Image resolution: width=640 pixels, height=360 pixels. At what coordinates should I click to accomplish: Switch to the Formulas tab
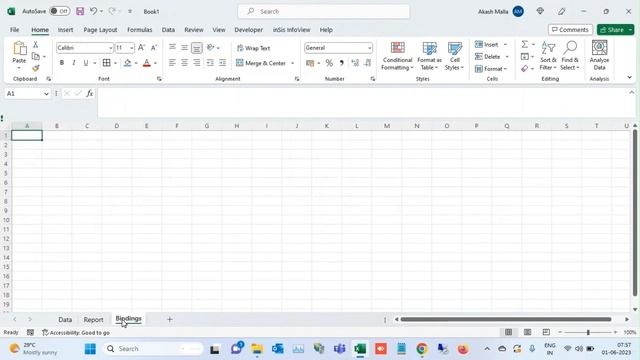pos(140,30)
